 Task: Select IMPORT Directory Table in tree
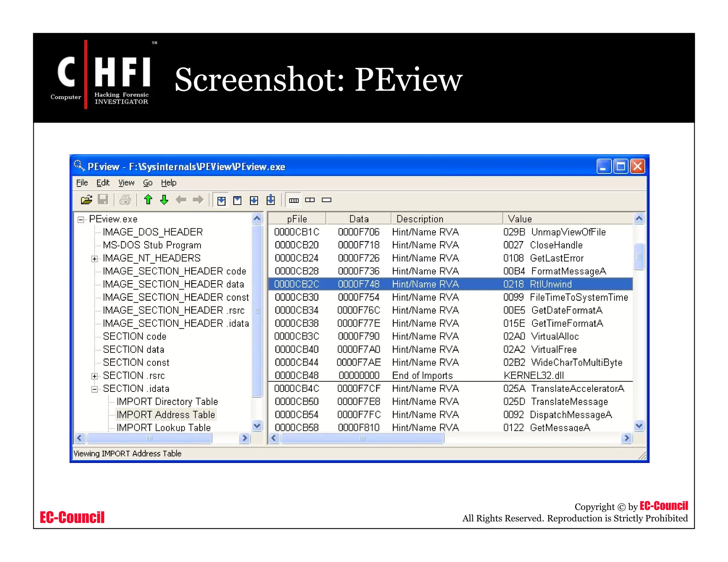[x=167, y=402]
